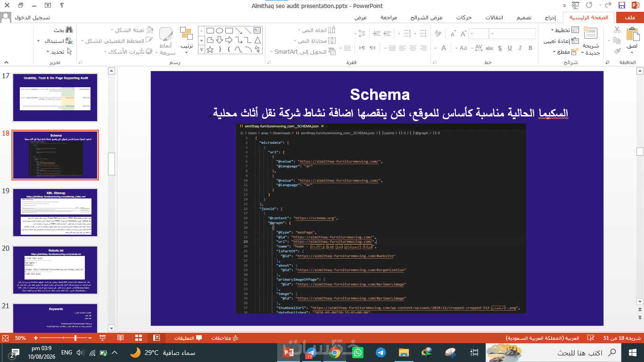Click the 50% zoom level indicator

coord(20,338)
